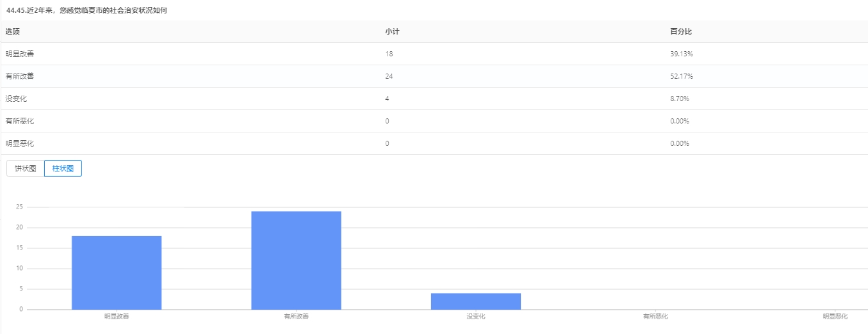The height and width of the screenshot is (334, 868).
Task: Click the 小计 column header
Action: (392, 31)
